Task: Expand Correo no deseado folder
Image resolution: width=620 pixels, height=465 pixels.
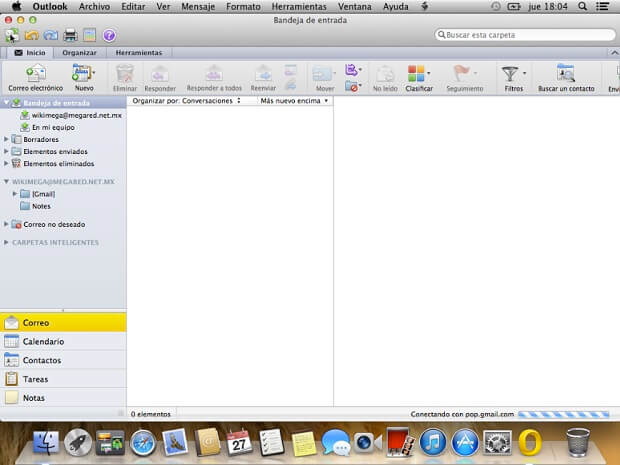Action: [6, 224]
